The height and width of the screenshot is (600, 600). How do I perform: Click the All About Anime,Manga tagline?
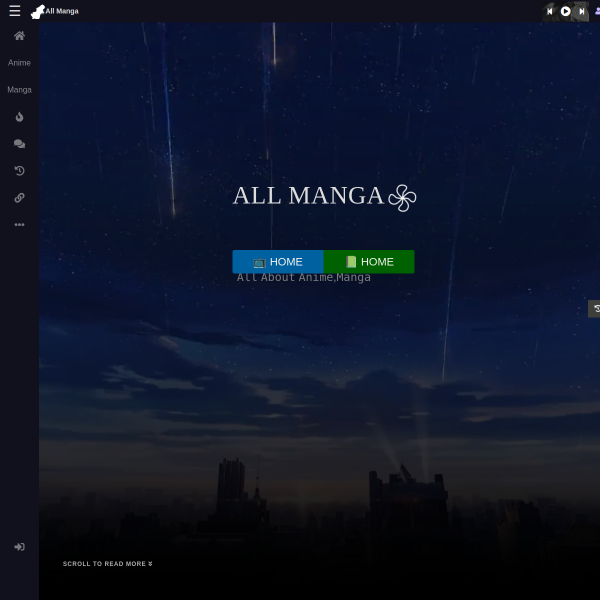tap(303, 277)
